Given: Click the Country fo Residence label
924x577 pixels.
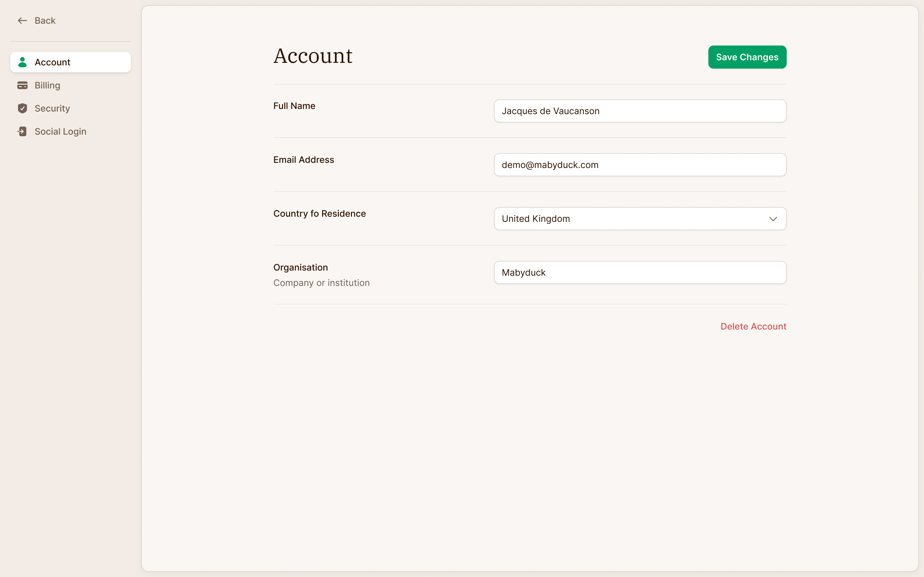Looking at the screenshot, I should (320, 214).
